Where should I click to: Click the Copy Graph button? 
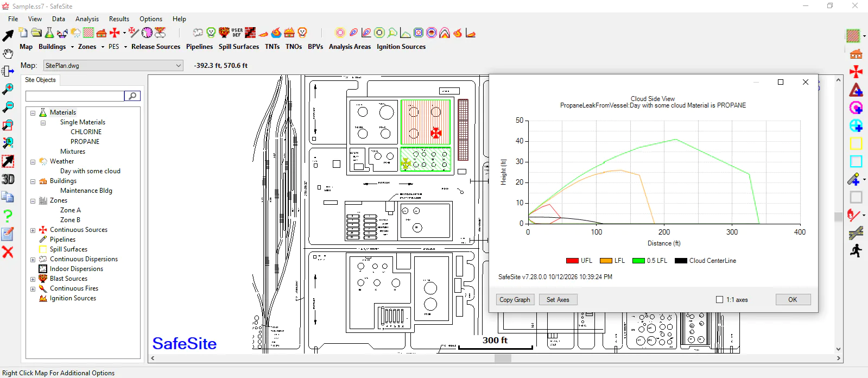[515, 300]
